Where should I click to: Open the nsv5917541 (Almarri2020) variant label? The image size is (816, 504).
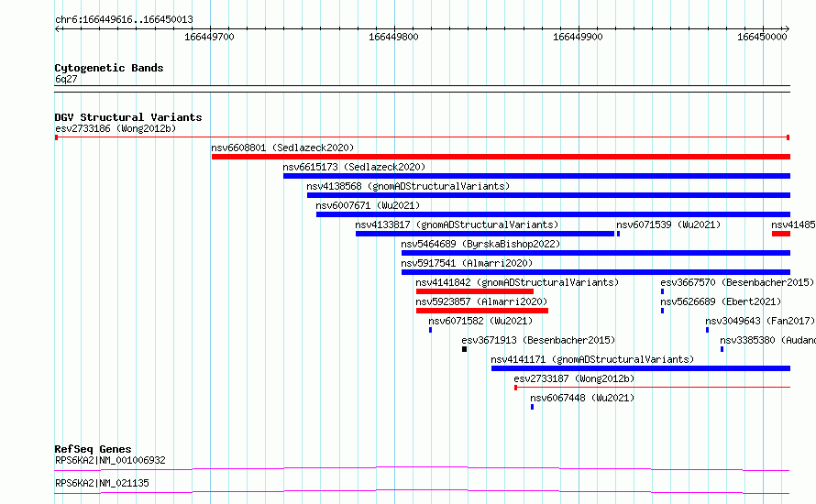(x=467, y=263)
